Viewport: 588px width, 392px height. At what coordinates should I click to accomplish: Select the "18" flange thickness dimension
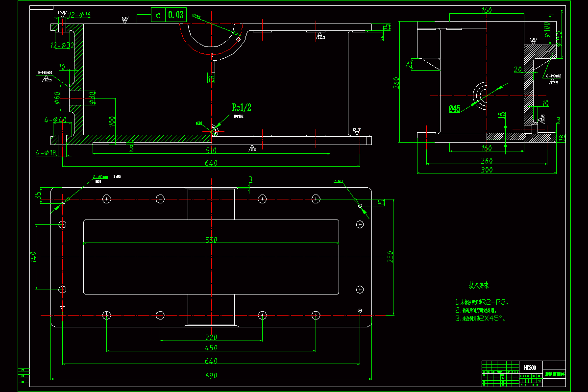(563, 138)
